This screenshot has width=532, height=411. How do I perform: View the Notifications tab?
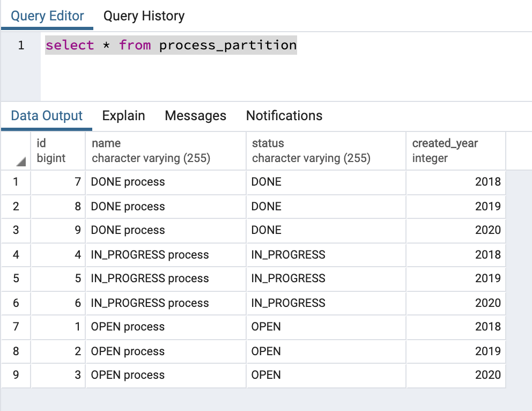tap(284, 116)
